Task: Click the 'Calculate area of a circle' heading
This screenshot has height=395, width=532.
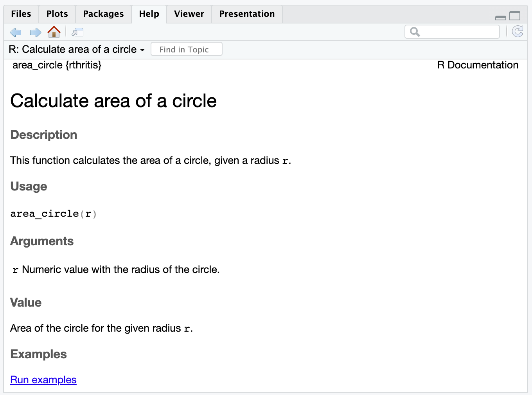Action: (113, 101)
